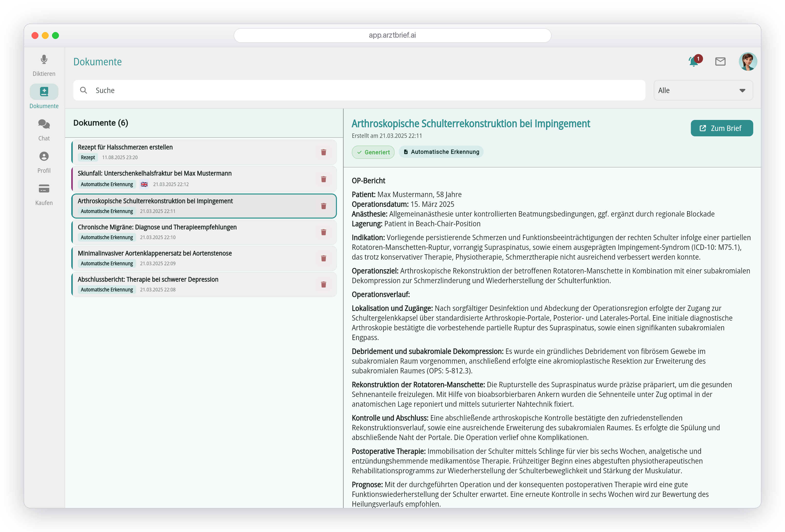Select Arthroskopische Schulterrekonstruktion list entry
The image size is (785, 532).
click(x=204, y=206)
